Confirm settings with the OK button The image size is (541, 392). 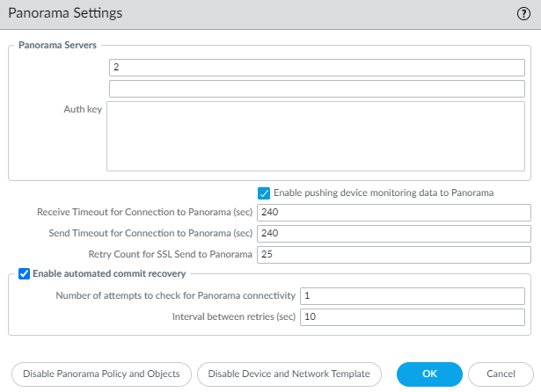(x=429, y=374)
